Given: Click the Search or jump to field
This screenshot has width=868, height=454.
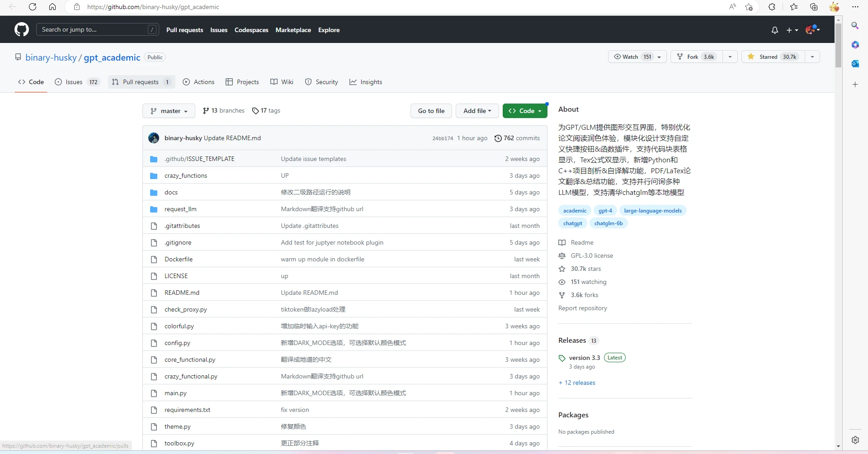Looking at the screenshot, I should click(x=97, y=29).
